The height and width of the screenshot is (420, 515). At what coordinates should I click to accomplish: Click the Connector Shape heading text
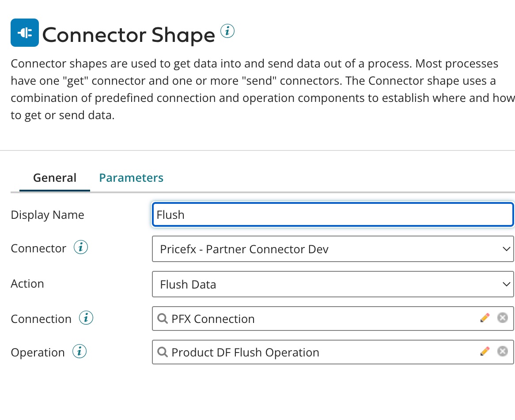[129, 35]
